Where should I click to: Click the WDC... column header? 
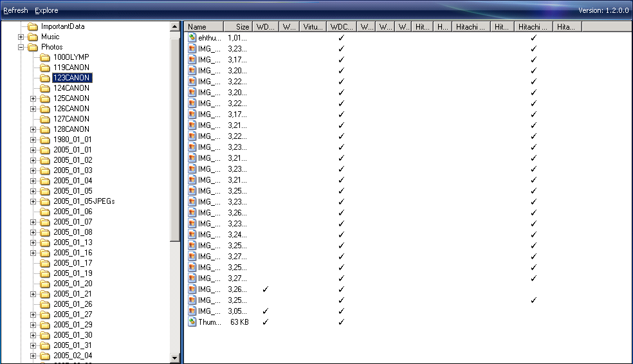tap(342, 27)
